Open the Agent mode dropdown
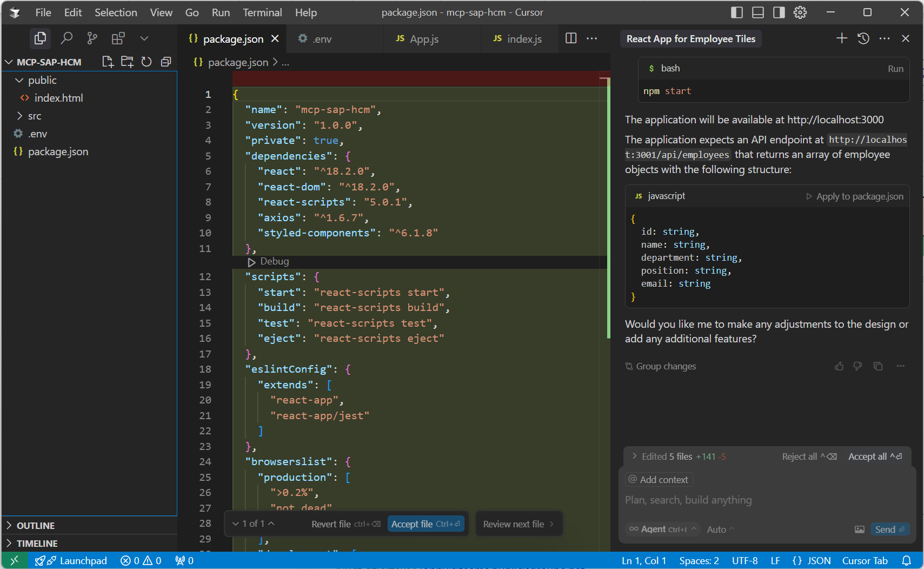 pos(663,529)
